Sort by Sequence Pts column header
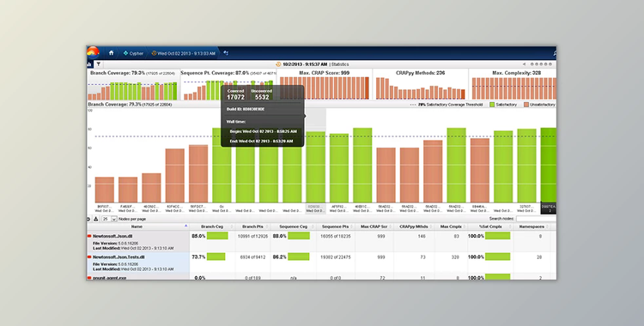The image size is (644, 326). tap(335, 226)
